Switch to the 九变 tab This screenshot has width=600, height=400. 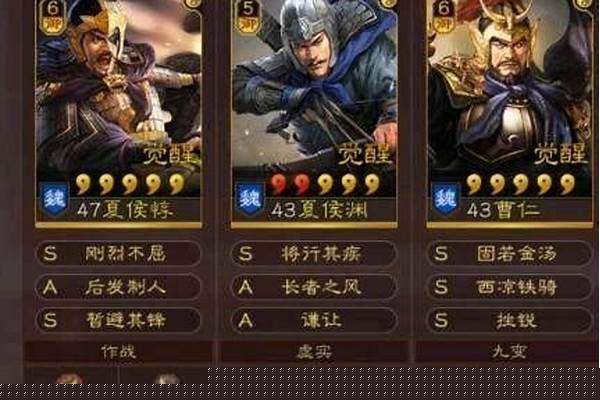[508, 352]
